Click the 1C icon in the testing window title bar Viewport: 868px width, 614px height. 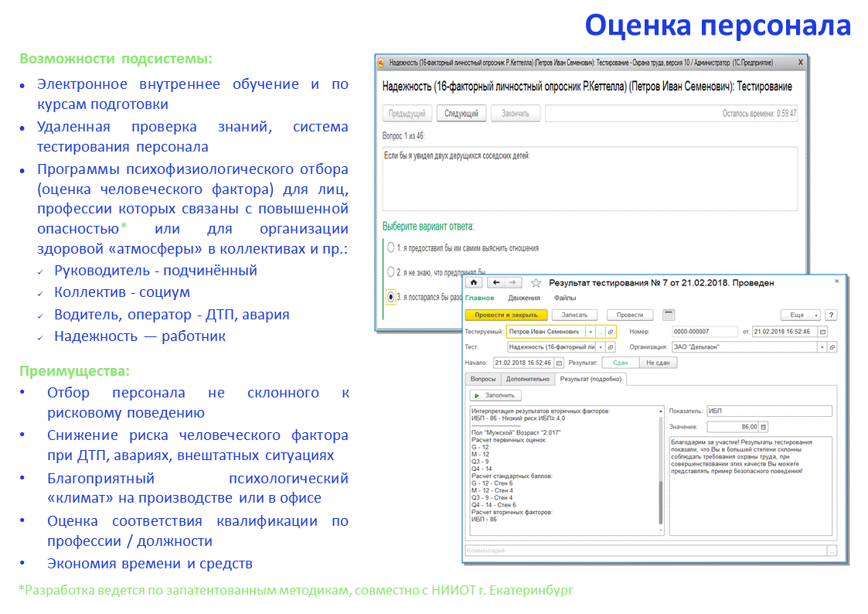tap(381, 63)
